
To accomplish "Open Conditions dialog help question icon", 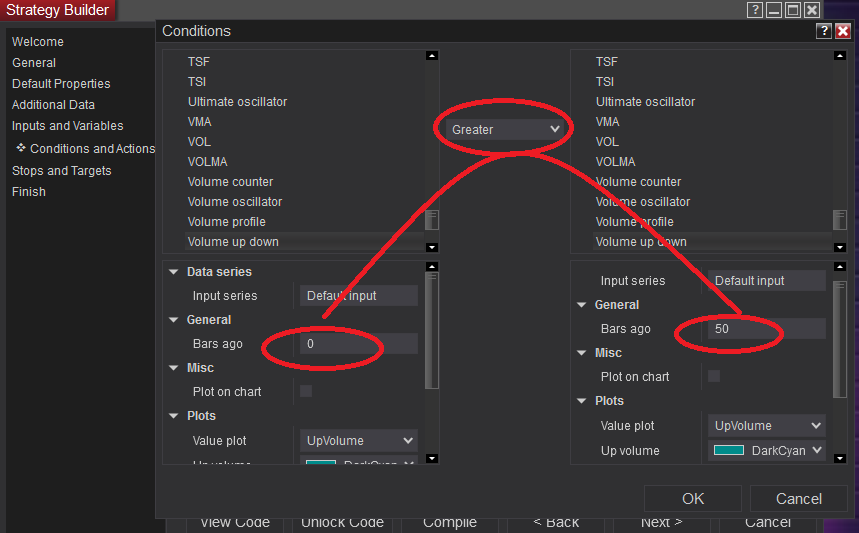I will [824, 31].
